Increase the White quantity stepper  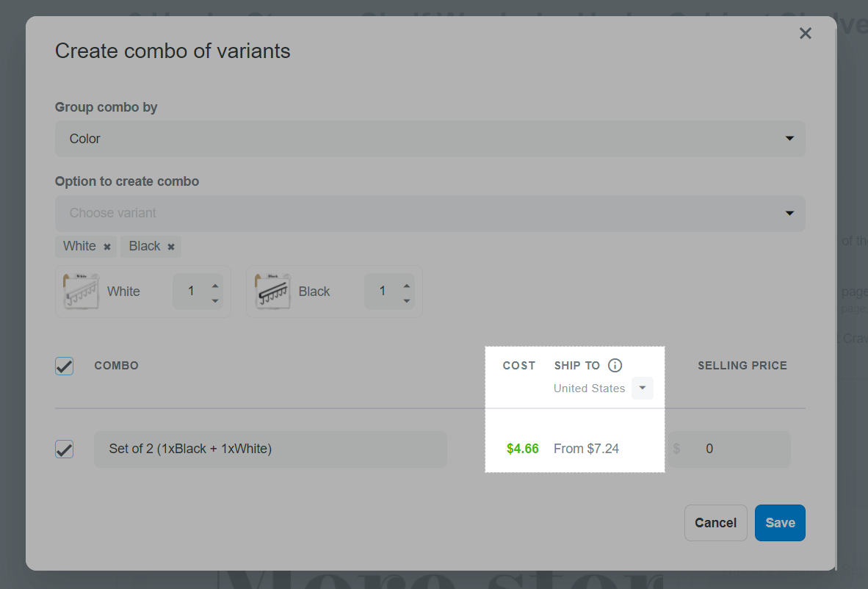pos(214,286)
